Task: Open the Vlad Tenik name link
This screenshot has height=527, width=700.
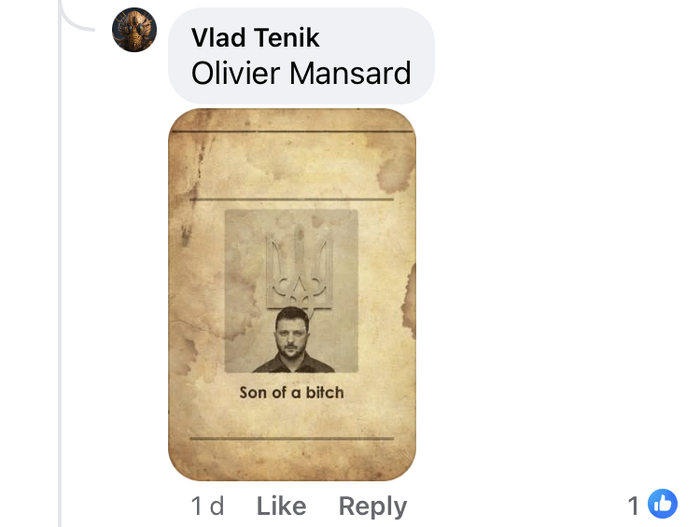Action: (255, 37)
